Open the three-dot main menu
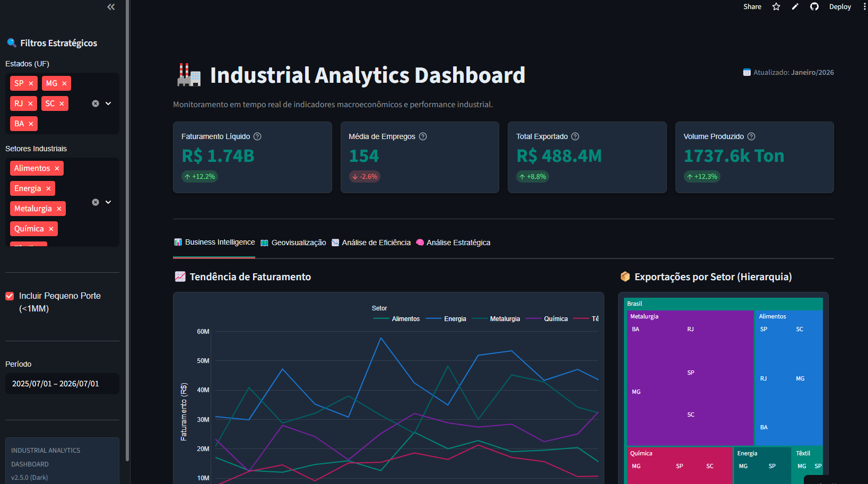Image resolution: width=868 pixels, height=484 pixels. click(x=864, y=7)
